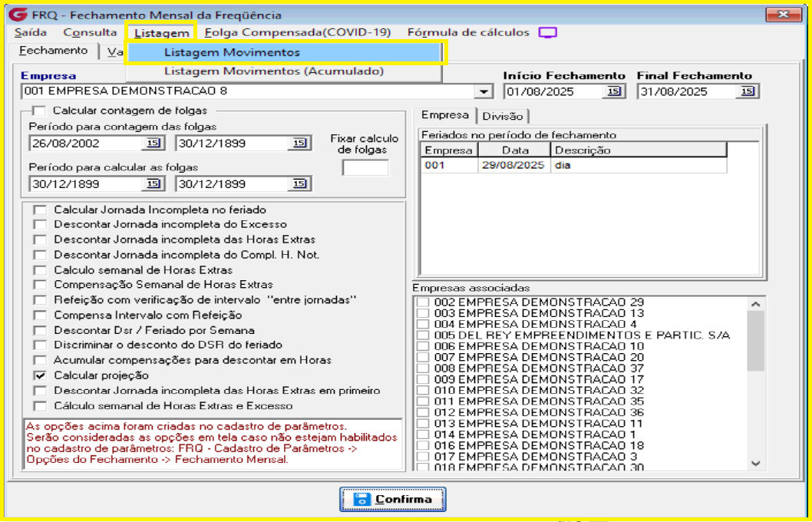Select holiday row dated 29/08/2025
The width and height of the screenshot is (812, 522).
click(x=573, y=165)
